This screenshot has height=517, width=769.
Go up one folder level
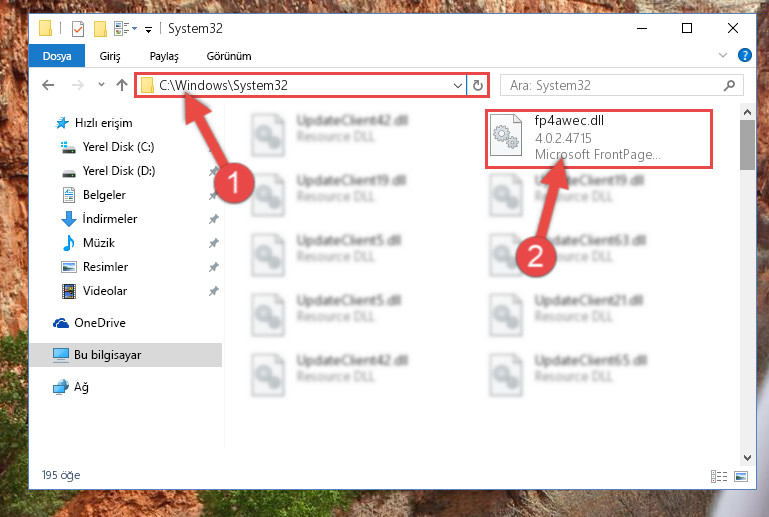click(122, 85)
